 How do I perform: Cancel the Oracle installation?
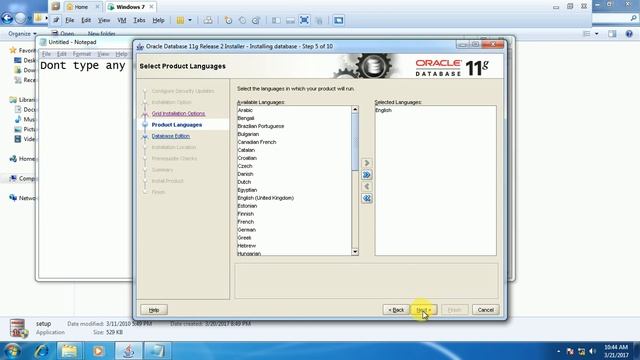(x=485, y=310)
